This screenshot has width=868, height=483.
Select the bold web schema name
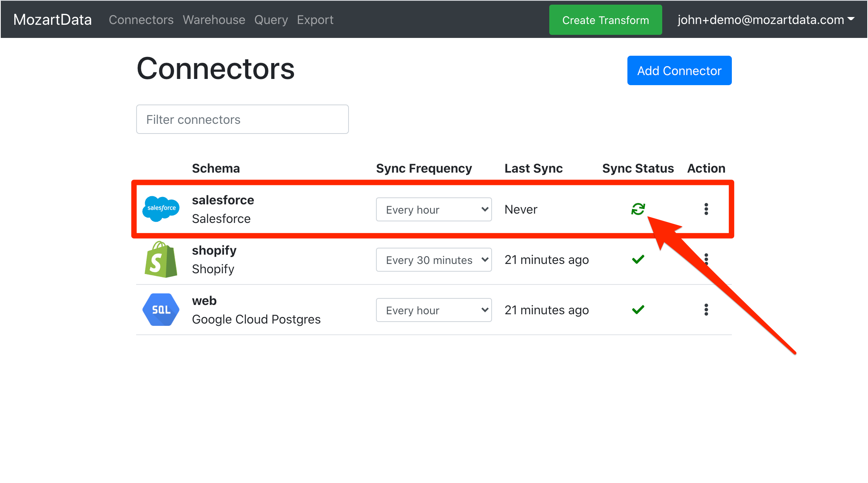(x=204, y=301)
